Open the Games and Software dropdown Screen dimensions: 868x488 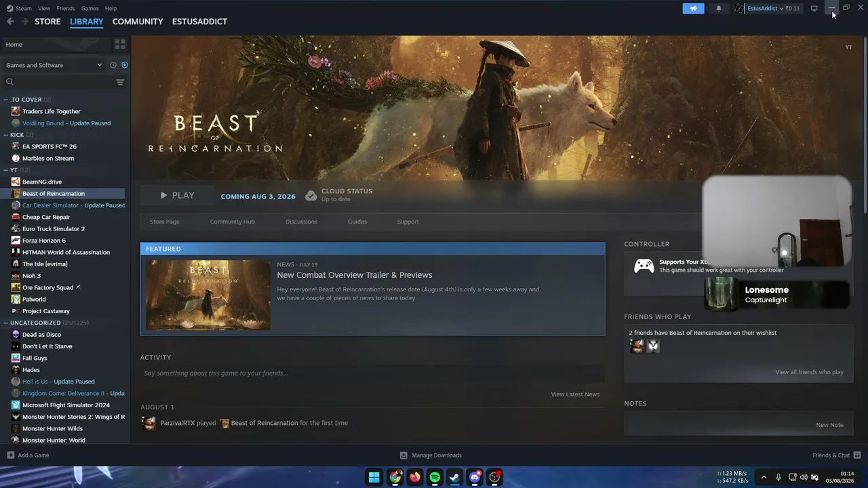pos(54,65)
